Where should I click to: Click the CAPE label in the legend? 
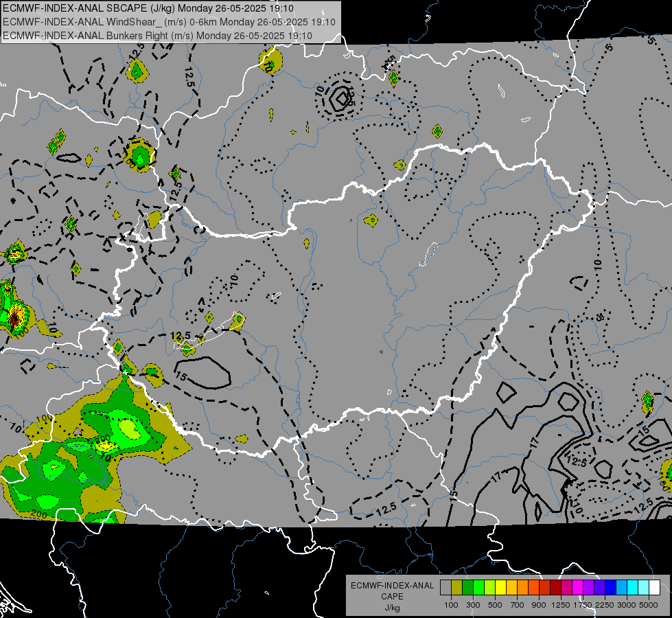point(392,597)
